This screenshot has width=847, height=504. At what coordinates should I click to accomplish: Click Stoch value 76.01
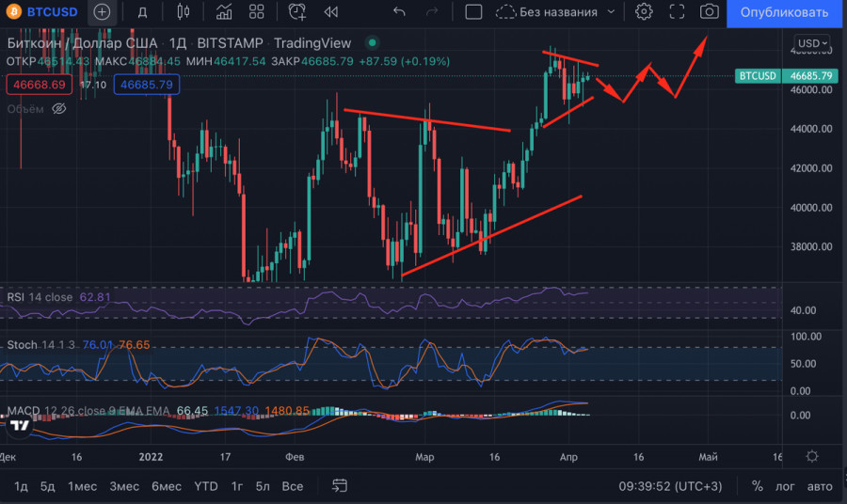pos(98,345)
